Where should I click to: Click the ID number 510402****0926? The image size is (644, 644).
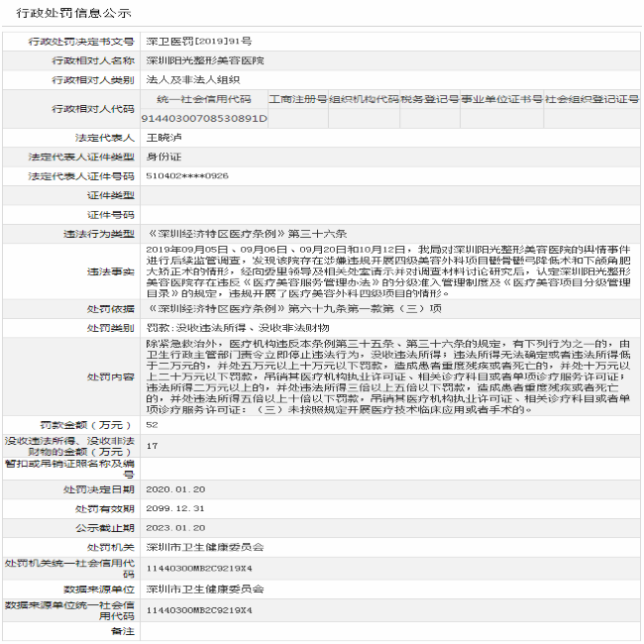click(x=188, y=175)
